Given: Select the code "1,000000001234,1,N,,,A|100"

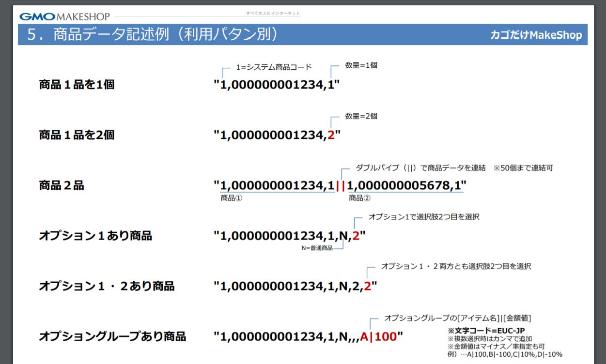Looking at the screenshot, I should coord(308,336).
